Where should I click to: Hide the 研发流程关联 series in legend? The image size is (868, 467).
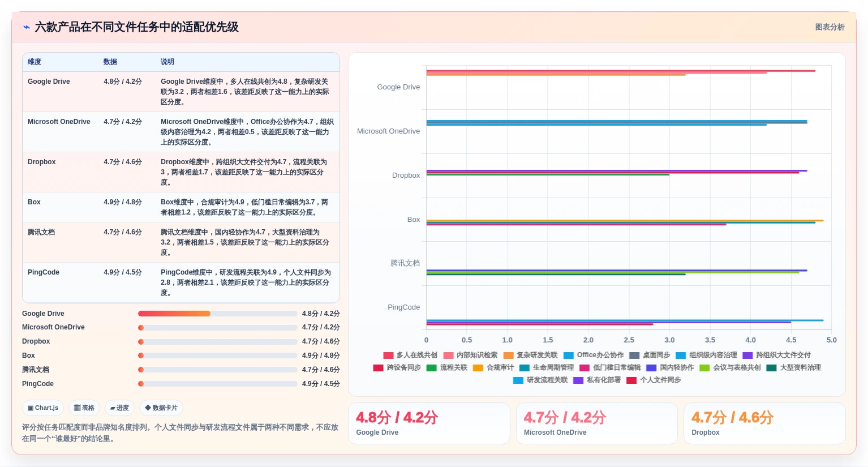[x=540, y=380]
